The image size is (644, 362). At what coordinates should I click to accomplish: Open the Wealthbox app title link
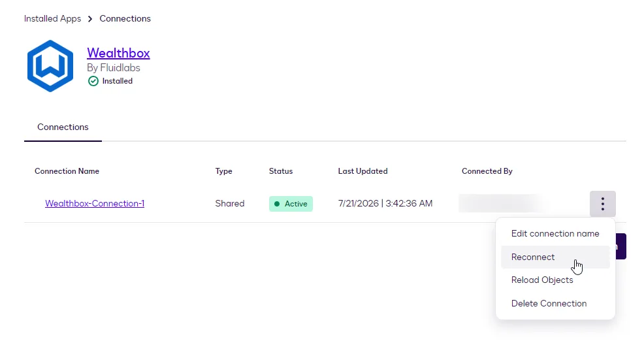click(x=118, y=53)
